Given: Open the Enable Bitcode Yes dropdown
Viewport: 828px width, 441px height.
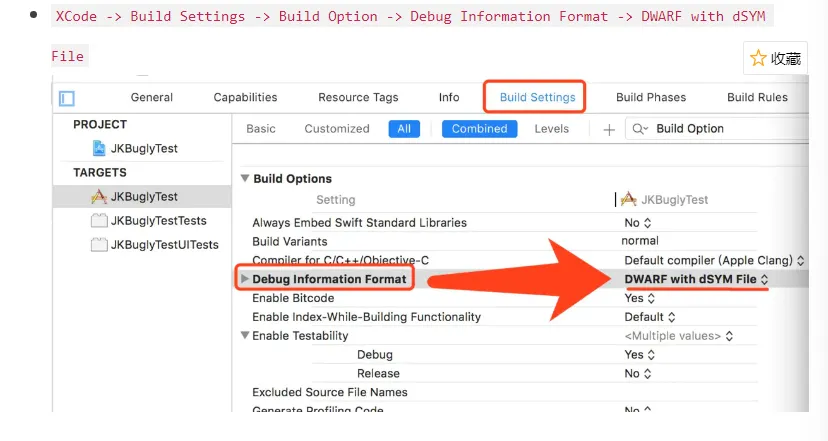Looking at the screenshot, I should 639,298.
